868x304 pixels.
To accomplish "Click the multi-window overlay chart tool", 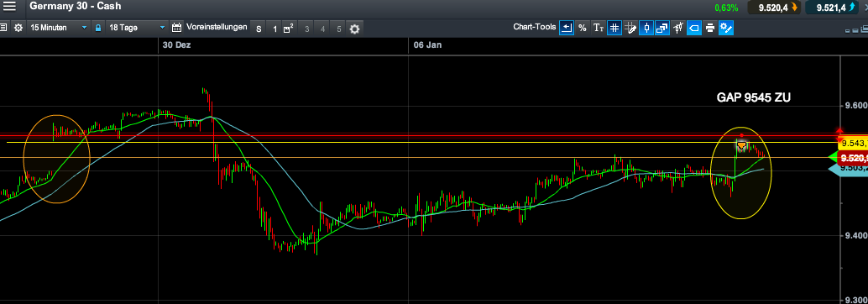I will pos(662,28).
